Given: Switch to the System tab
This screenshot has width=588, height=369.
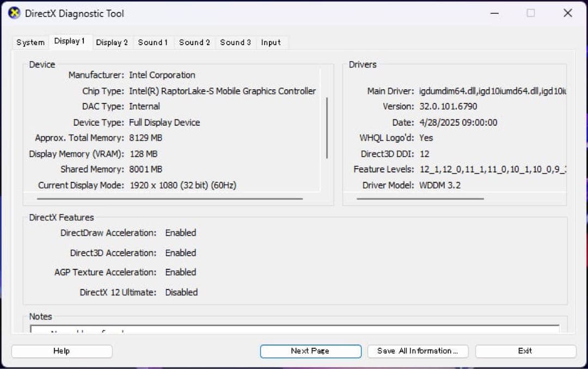Looking at the screenshot, I should click(x=30, y=42).
